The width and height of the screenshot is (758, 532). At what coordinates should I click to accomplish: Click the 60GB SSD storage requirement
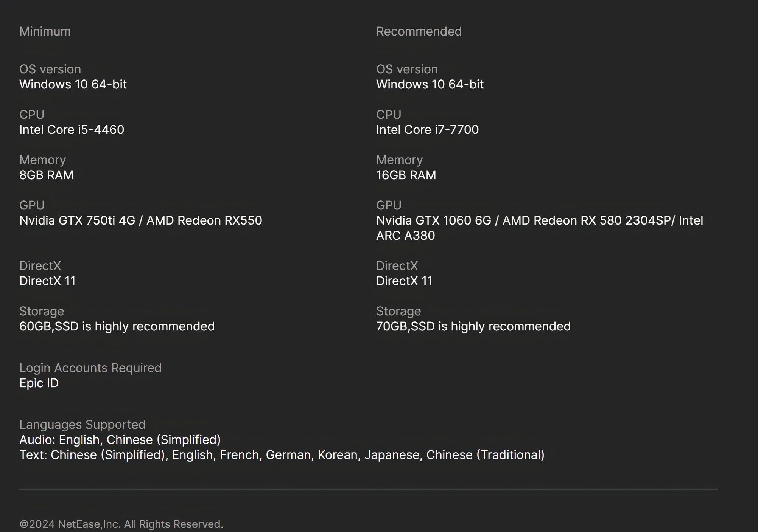point(117,326)
